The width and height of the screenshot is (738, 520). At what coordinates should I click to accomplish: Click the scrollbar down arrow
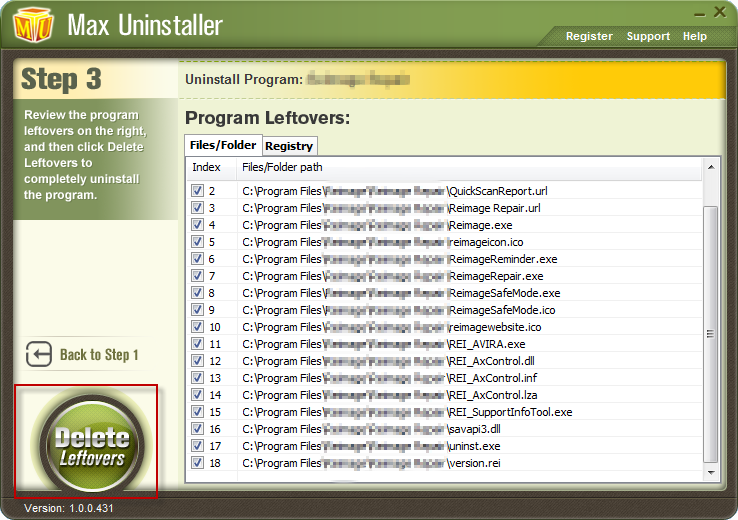click(x=711, y=472)
